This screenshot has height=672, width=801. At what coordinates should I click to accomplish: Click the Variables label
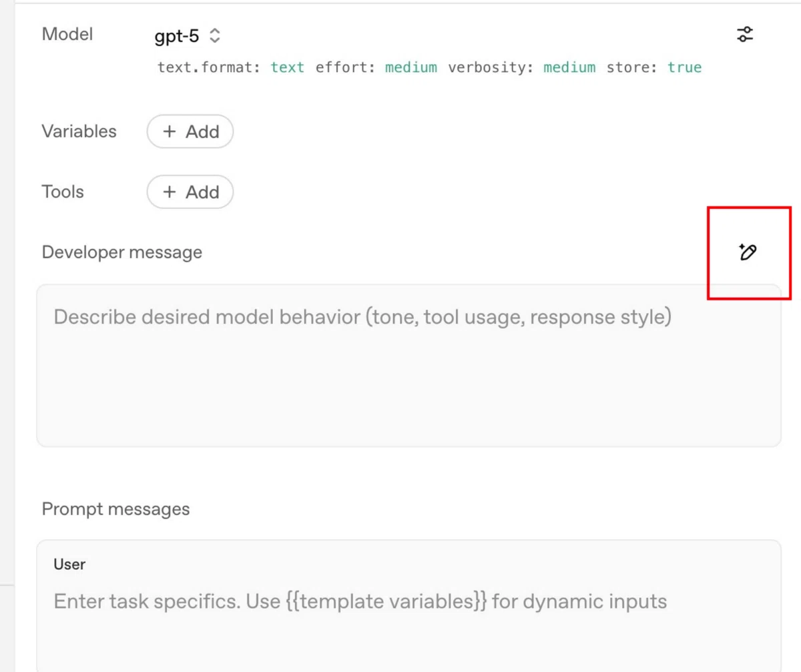click(x=79, y=131)
